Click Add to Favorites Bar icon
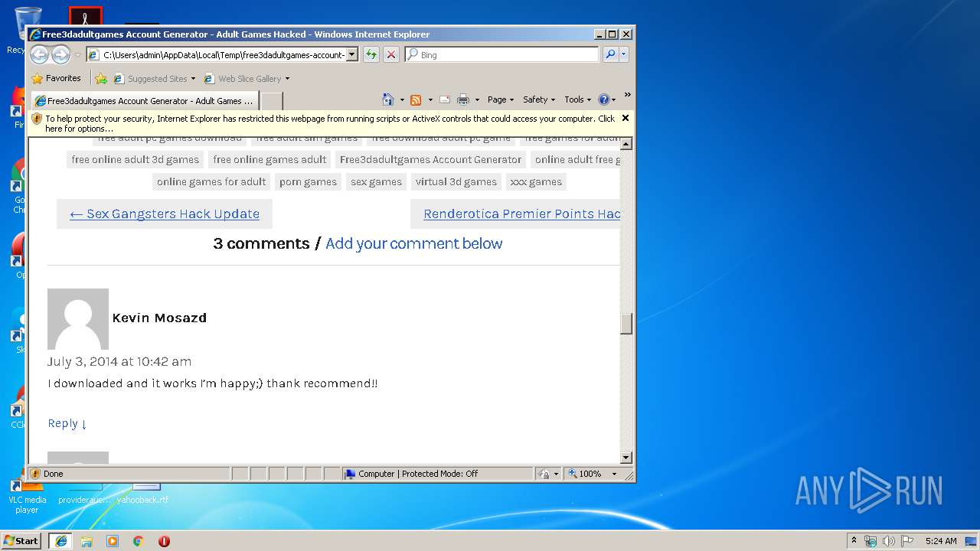This screenshot has height=551, width=980. 101,78
